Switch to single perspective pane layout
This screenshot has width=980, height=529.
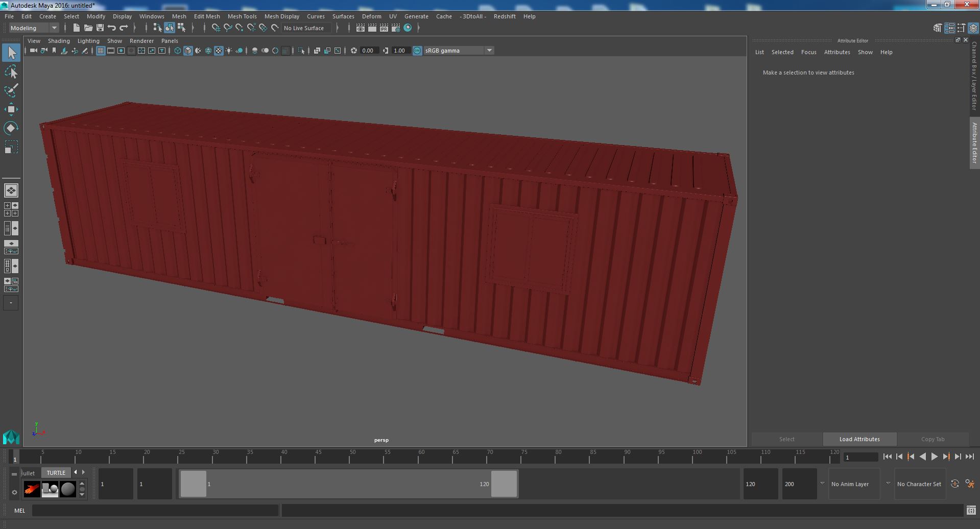click(11, 190)
